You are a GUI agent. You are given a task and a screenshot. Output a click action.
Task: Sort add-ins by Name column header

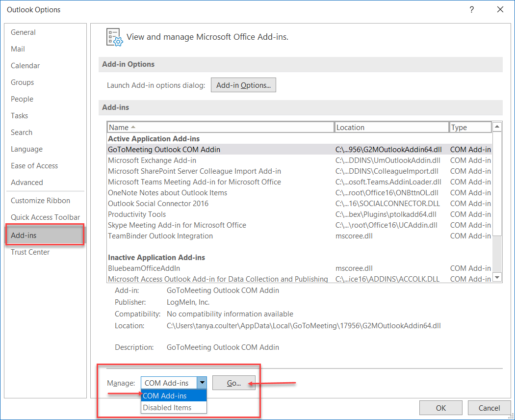point(220,127)
